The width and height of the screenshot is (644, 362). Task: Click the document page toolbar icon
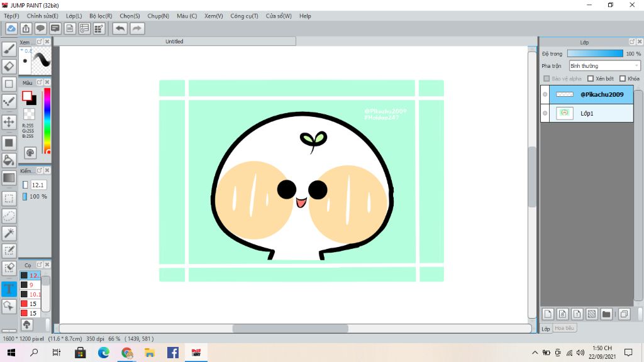click(70, 28)
